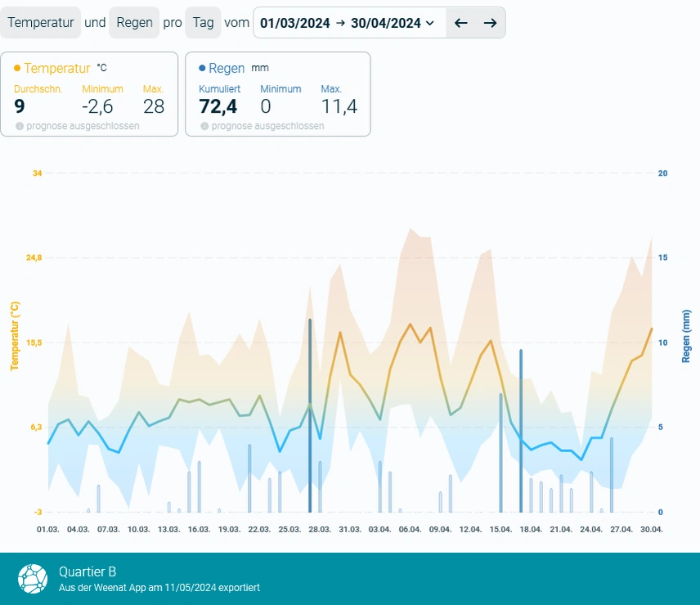The image size is (700, 605).
Task: Click the maximum temperature value 28
Action: (x=154, y=106)
